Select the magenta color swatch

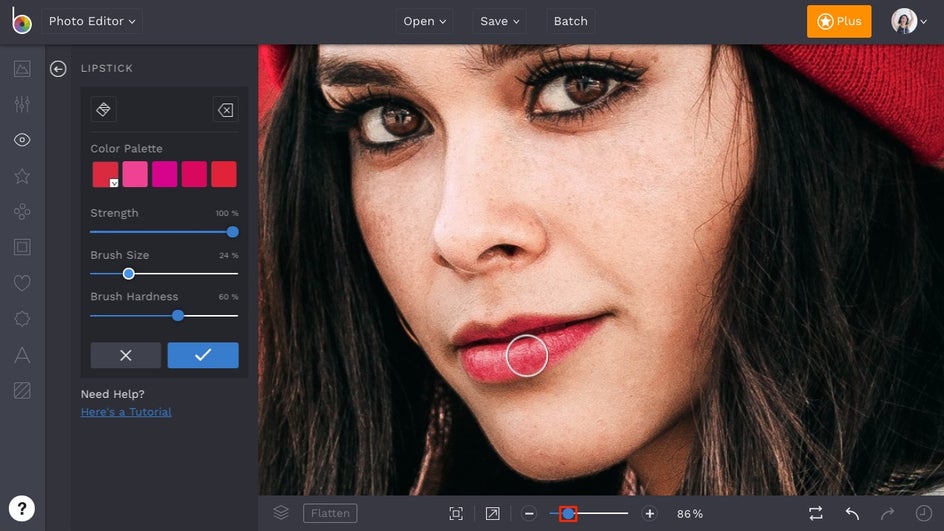[164, 174]
